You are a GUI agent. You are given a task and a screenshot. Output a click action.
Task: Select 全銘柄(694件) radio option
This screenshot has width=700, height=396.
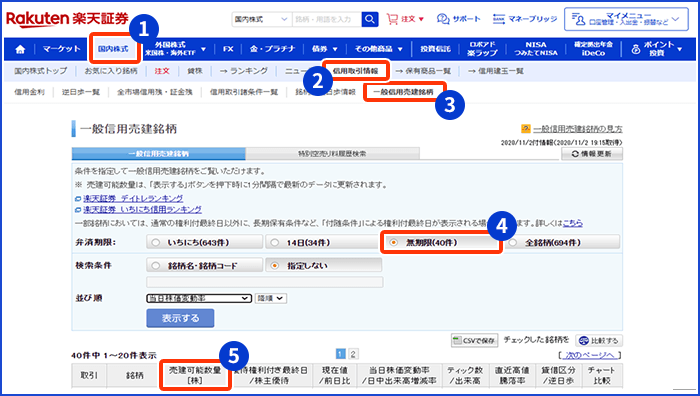tap(562, 242)
